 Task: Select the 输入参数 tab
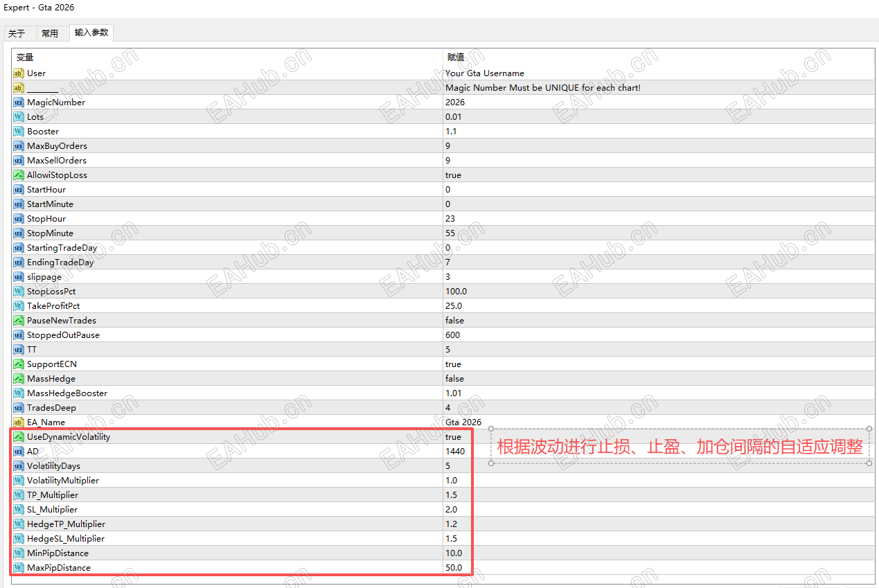(x=91, y=33)
